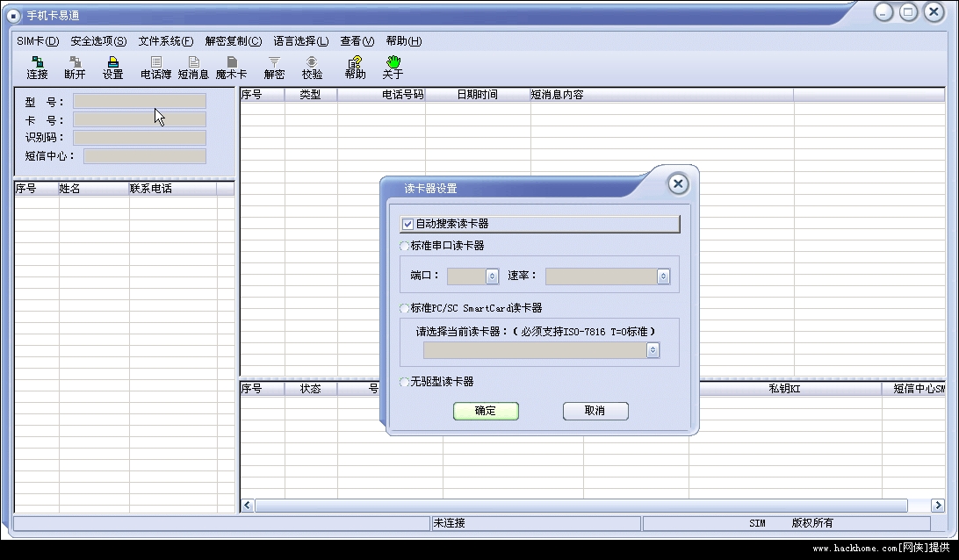Close the 读卡器设置 dialog
This screenshot has height=560, width=959.
coord(678,183)
